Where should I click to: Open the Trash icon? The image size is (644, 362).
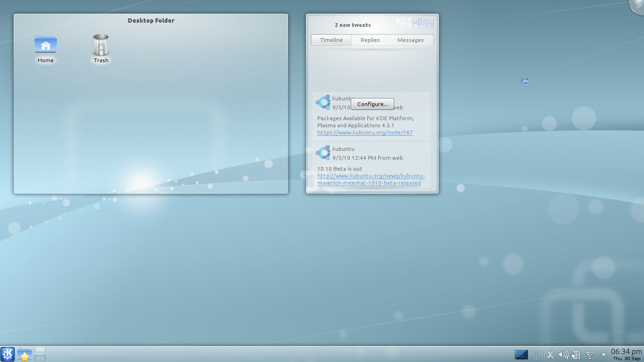point(101,45)
